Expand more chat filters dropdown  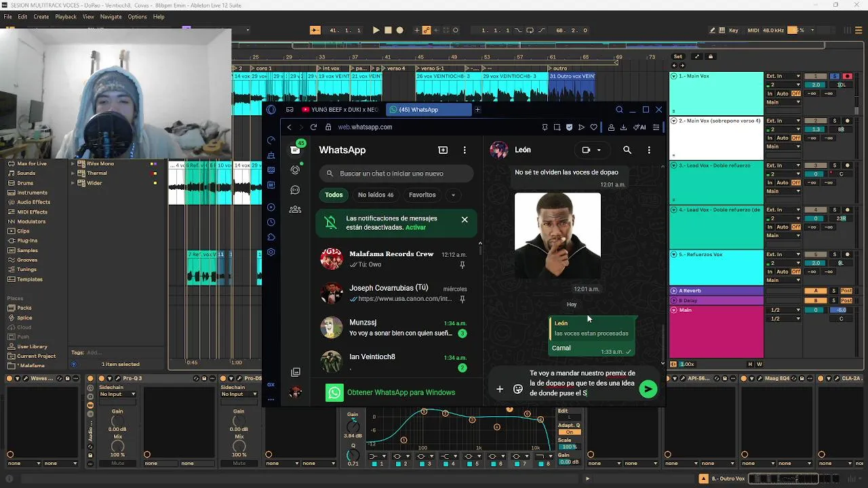pyautogui.click(x=453, y=195)
